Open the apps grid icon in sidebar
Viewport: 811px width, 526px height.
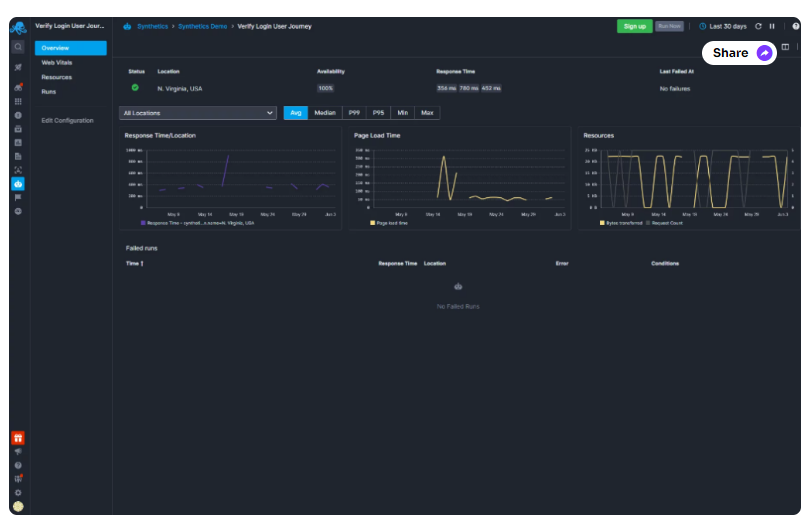click(x=18, y=101)
